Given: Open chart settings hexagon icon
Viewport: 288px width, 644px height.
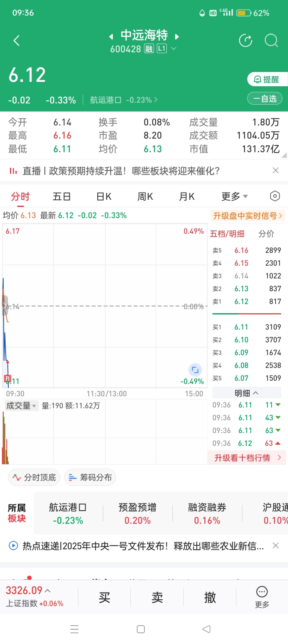Looking at the screenshot, I should click(x=275, y=196).
